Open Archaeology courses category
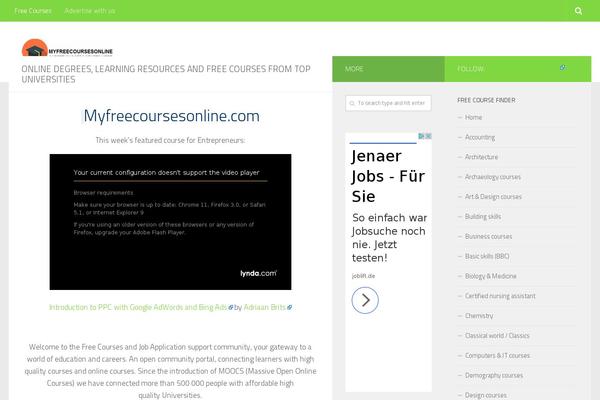 tap(493, 177)
